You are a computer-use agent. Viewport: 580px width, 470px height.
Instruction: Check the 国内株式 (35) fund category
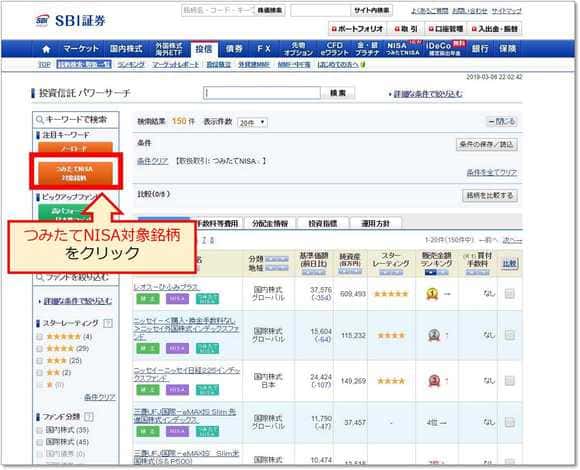pyautogui.click(x=40, y=430)
